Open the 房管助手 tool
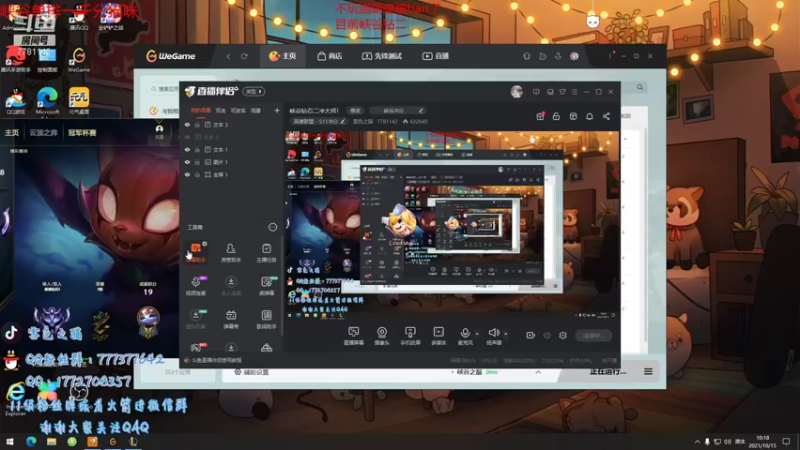 tap(231, 253)
